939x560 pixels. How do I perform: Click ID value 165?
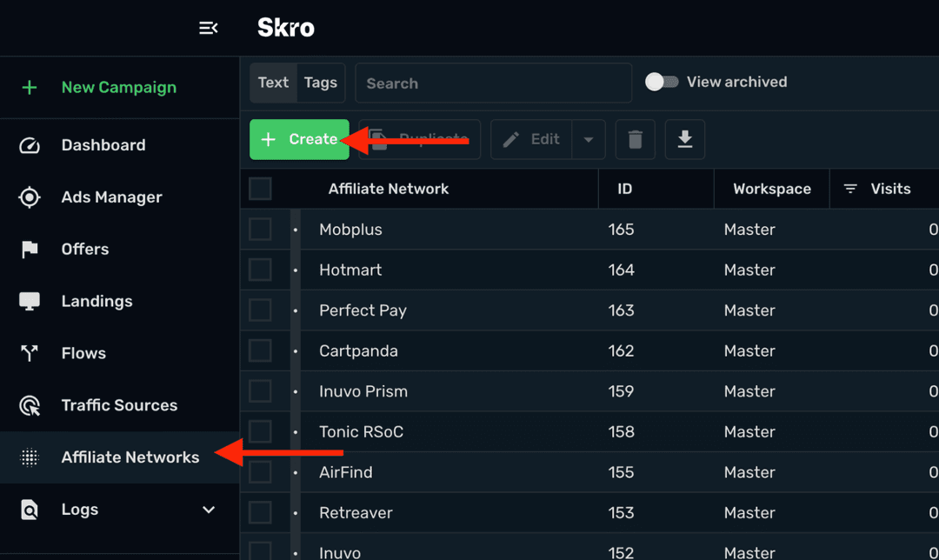621,230
